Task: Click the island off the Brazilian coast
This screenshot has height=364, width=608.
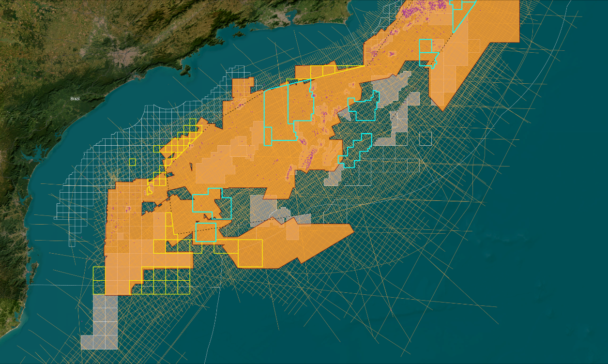Action: click(186, 70)
